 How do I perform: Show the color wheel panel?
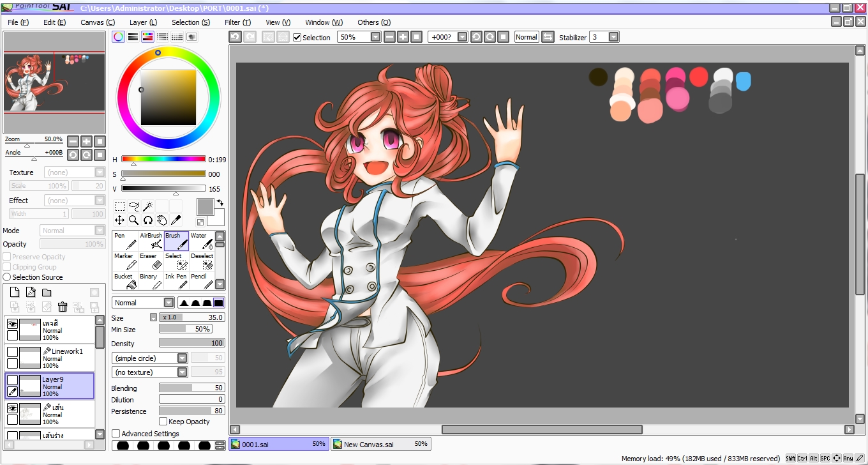point(118,37)
